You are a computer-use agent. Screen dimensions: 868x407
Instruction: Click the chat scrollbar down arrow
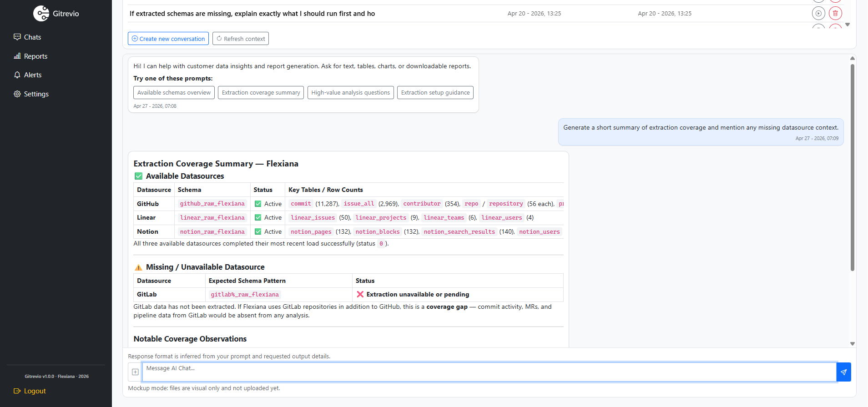853,344
